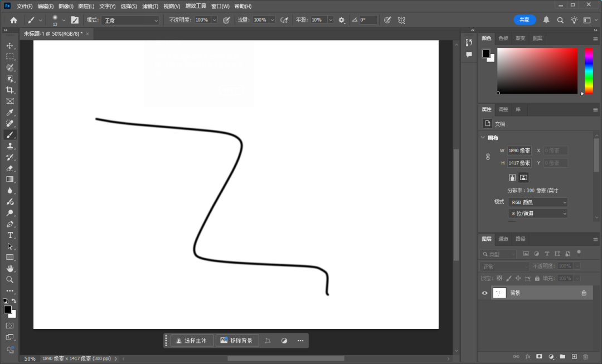Close the untitled document tab
This screenshot has height=364, width=602.
88,34
